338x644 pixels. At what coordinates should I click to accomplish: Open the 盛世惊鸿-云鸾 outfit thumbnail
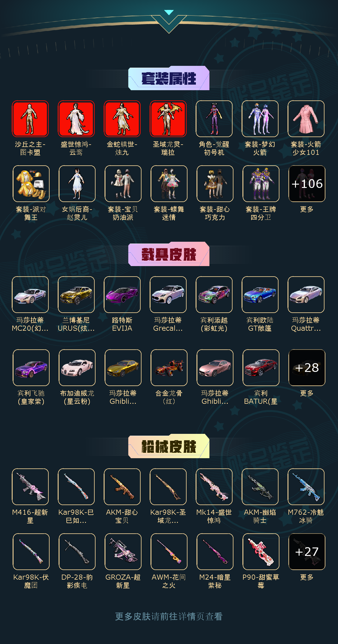point(76,119)
